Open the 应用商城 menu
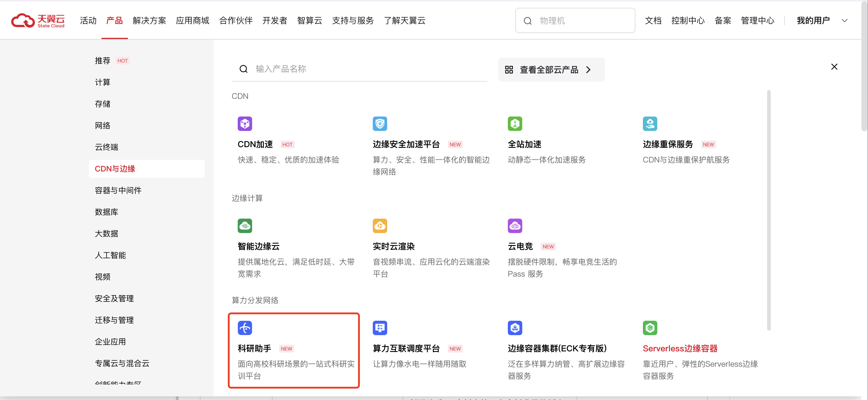868x400 pixels. (192, 21)
